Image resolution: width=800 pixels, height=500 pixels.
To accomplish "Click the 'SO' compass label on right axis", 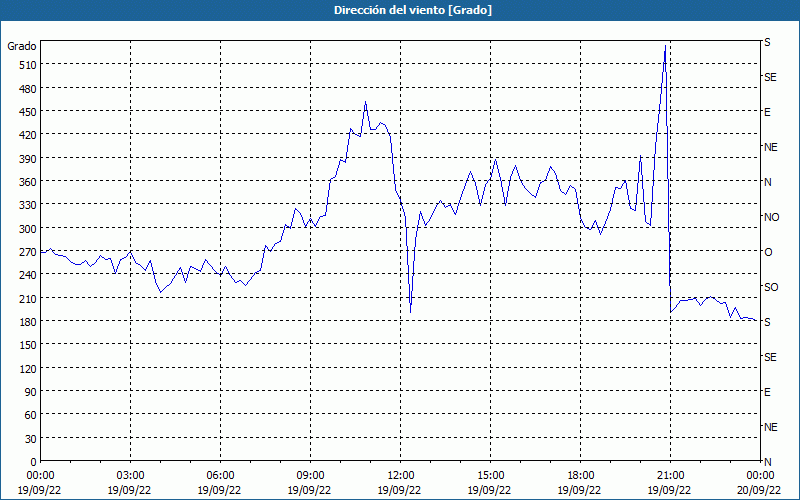I will coord(771,287).
